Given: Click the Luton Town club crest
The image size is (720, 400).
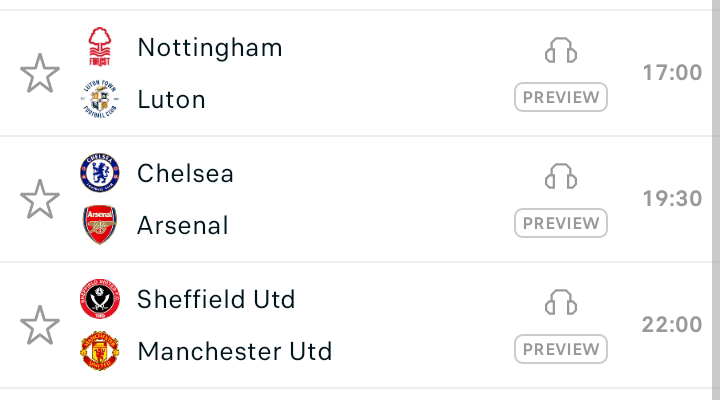Looking at the screenshot, I should (x=100, y=99).
